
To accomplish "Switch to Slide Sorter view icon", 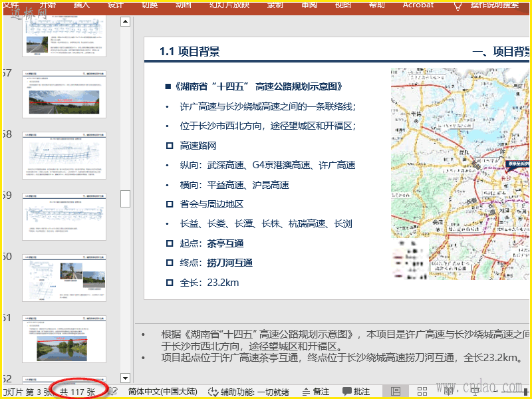I will tap(422, 392).
